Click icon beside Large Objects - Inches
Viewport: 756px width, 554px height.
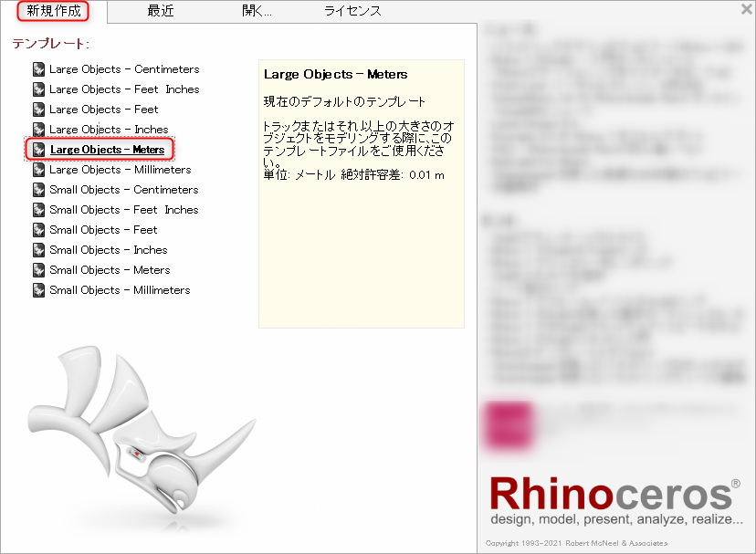click(x=39, y=130)
